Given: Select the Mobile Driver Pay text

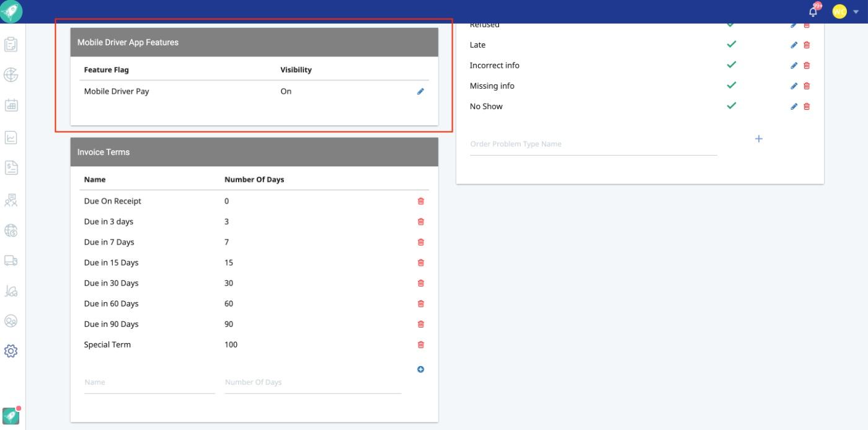Looking at the screenshot, I should (x=117, y=91).
